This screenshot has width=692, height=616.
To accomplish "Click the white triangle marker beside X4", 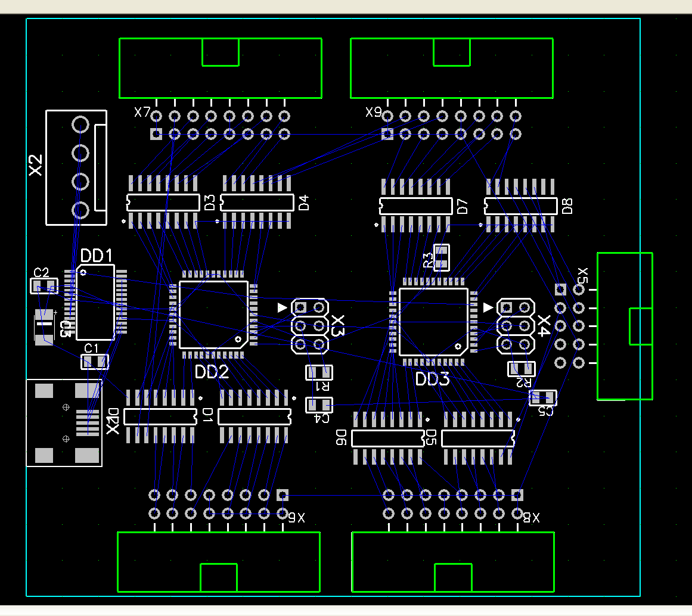I will coord(488,307).
